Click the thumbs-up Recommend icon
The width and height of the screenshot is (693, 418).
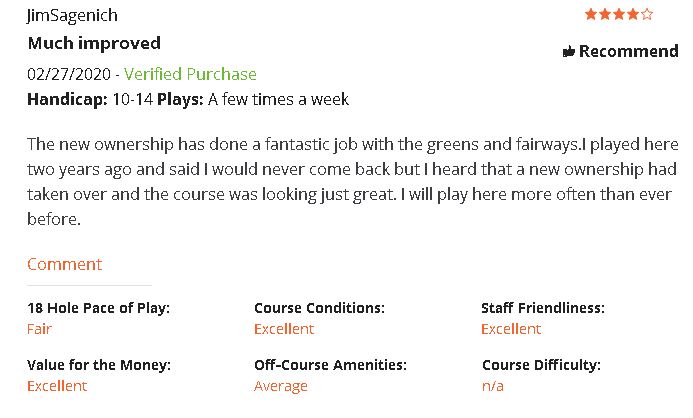[569, 52]
